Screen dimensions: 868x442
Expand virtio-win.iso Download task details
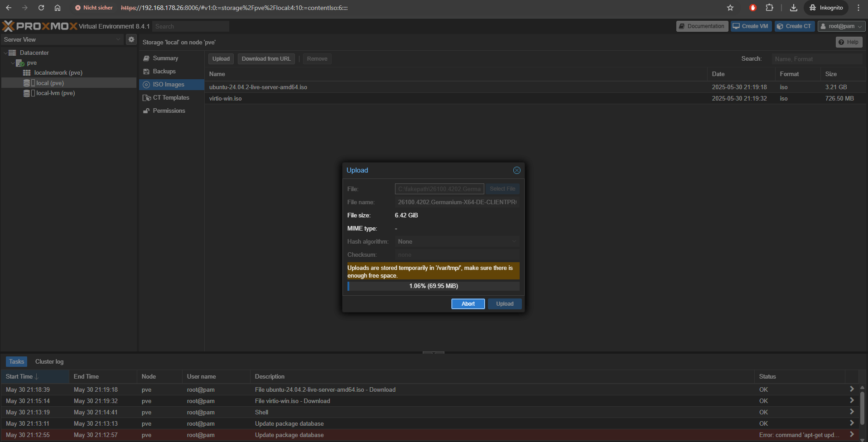[852, 400]
